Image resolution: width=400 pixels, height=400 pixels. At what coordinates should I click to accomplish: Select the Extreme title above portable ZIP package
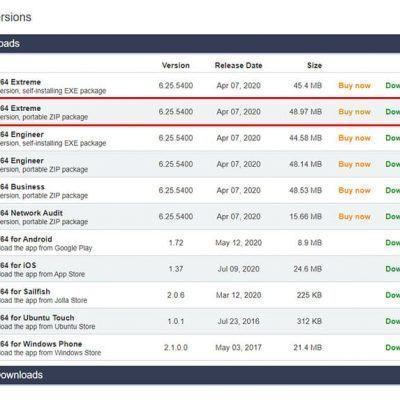(20, 108)
